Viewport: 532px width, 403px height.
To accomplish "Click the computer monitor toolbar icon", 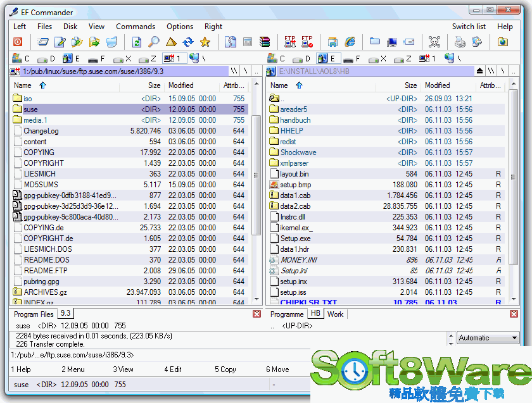I will (392, 42).
